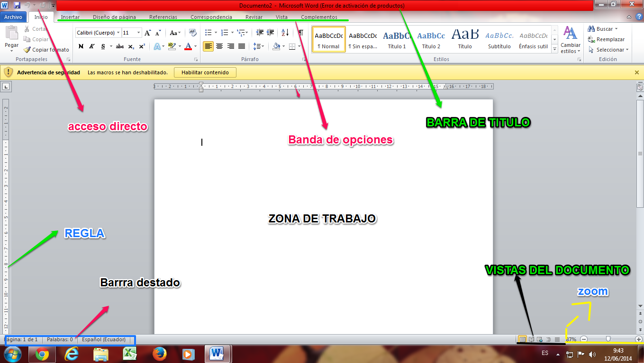Toggle center text alignment
The image size is (644, 363).
click(219, 46)
